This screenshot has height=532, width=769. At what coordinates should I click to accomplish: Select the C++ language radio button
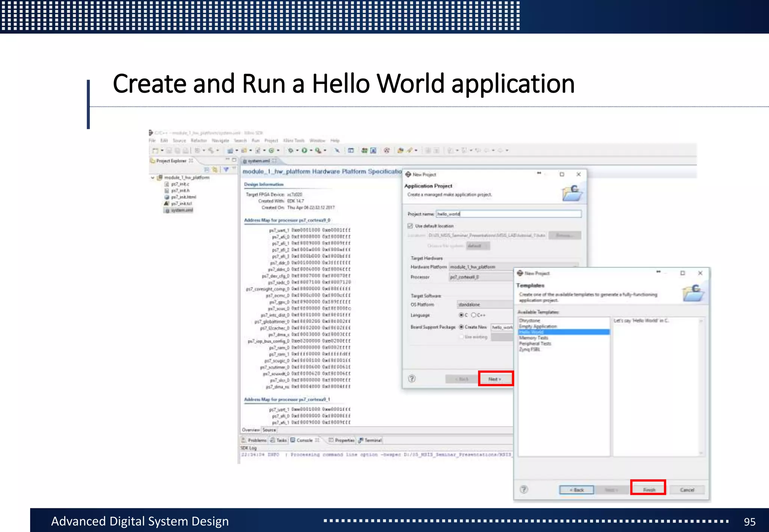(473, 315)
